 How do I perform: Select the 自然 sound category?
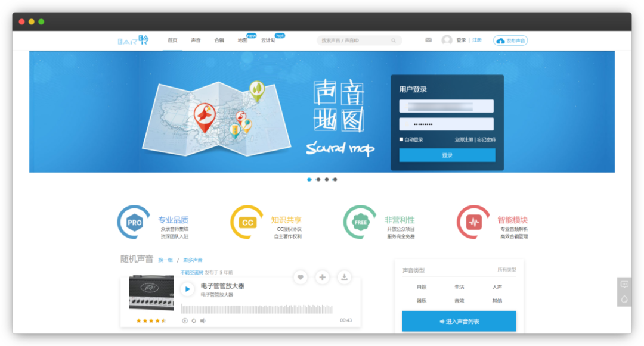click(x=422, y=287)
